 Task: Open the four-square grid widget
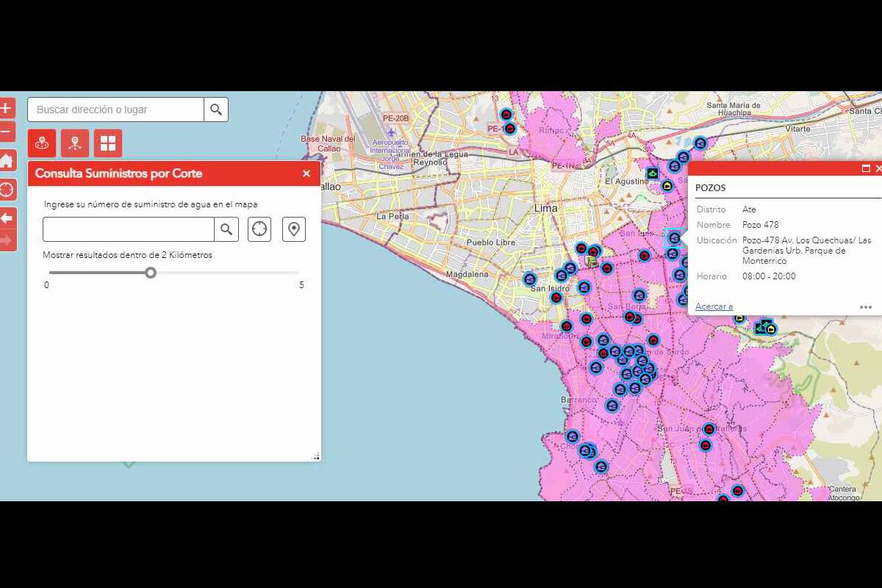pyautogui.click(x=108, y=143)
